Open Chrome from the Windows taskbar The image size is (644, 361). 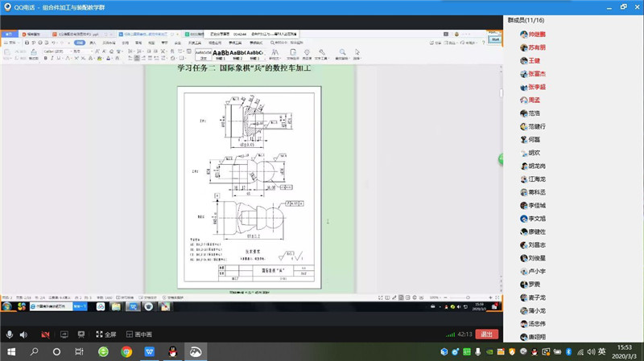point(126,351)
